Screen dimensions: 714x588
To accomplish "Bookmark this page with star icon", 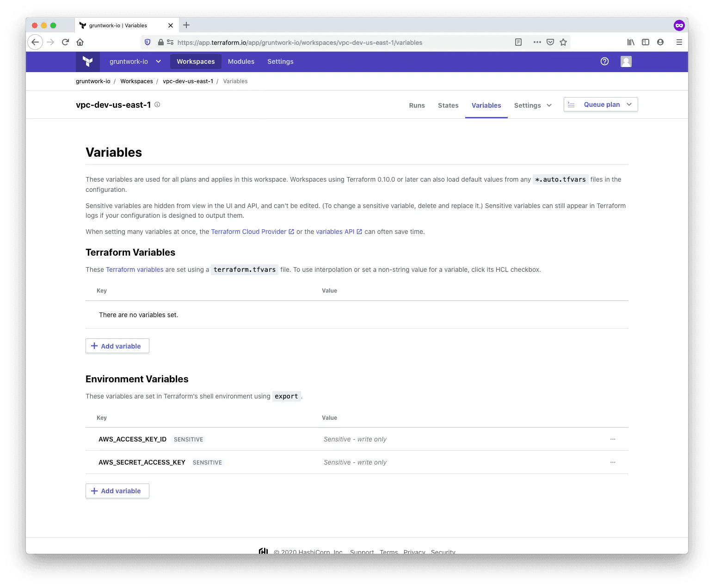I will point(563,42).
